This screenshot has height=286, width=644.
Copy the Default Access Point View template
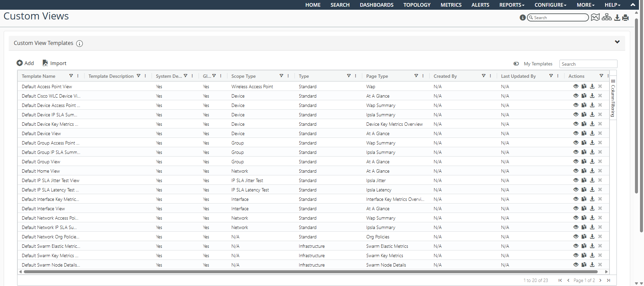[x=584, y=87]
